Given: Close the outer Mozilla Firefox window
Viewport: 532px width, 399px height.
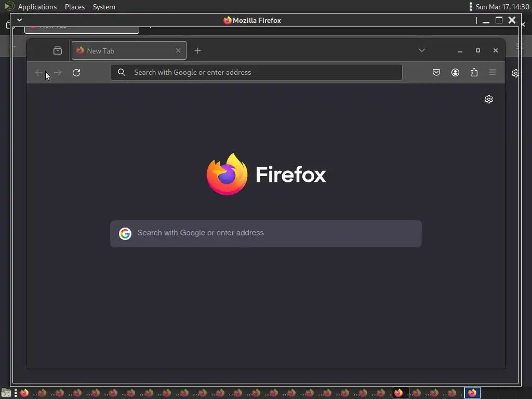Looking at the screenshot, I should pyautogui.click(x=512, y=20).
